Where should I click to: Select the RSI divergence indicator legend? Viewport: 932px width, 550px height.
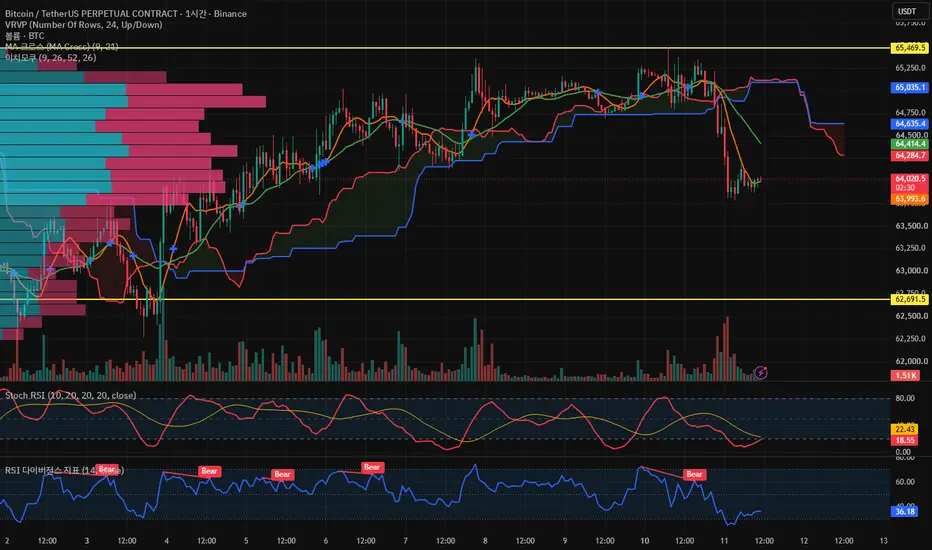pos(64,470)
